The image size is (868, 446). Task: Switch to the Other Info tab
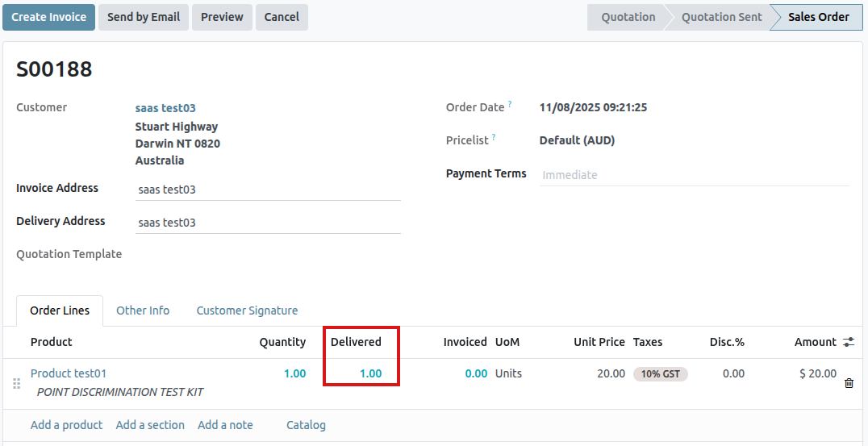coord(143,311)
